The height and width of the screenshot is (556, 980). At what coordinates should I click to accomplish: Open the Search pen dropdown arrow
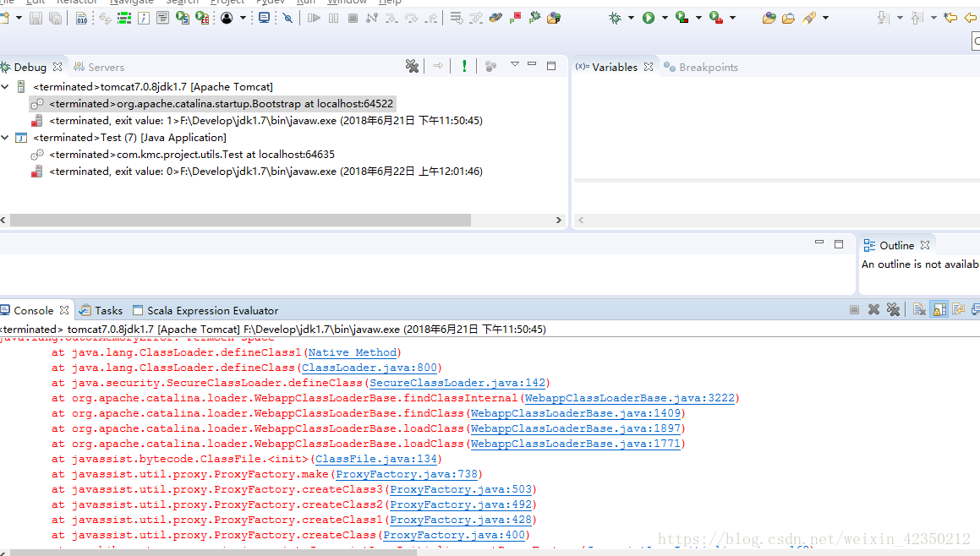coord(825,18)
